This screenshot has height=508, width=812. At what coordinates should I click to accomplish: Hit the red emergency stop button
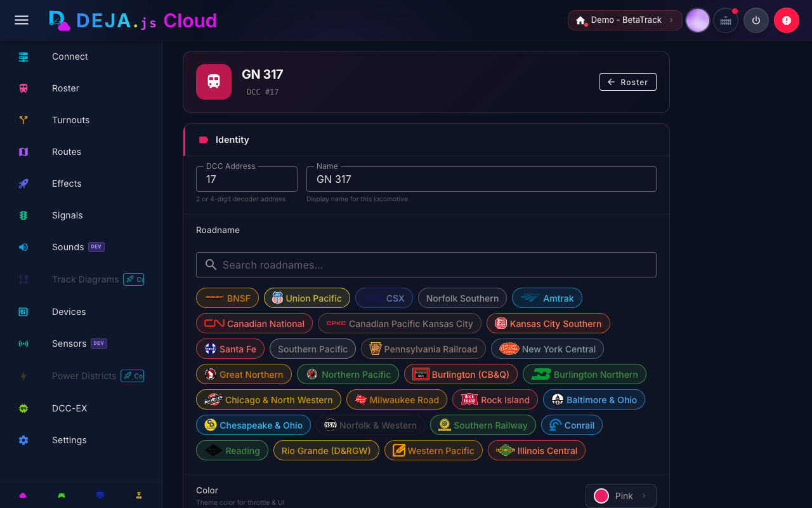pyautogui.click(x=787, y=20)
